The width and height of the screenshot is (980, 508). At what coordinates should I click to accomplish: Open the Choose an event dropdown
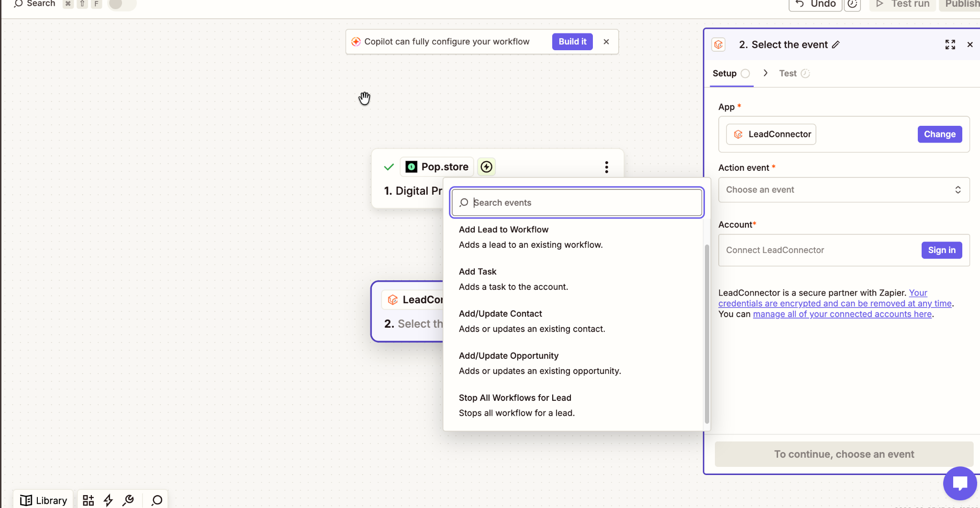pos(844,190)
